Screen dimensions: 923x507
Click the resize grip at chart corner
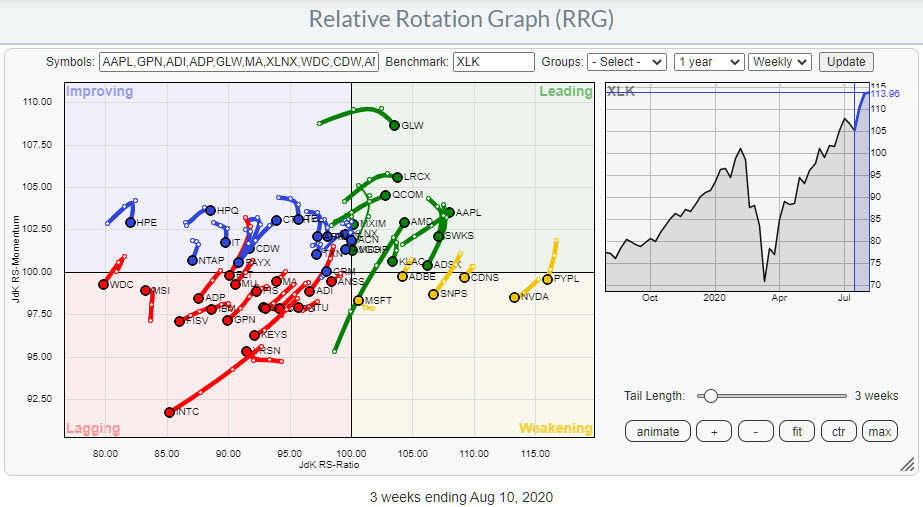click(907, 465)
